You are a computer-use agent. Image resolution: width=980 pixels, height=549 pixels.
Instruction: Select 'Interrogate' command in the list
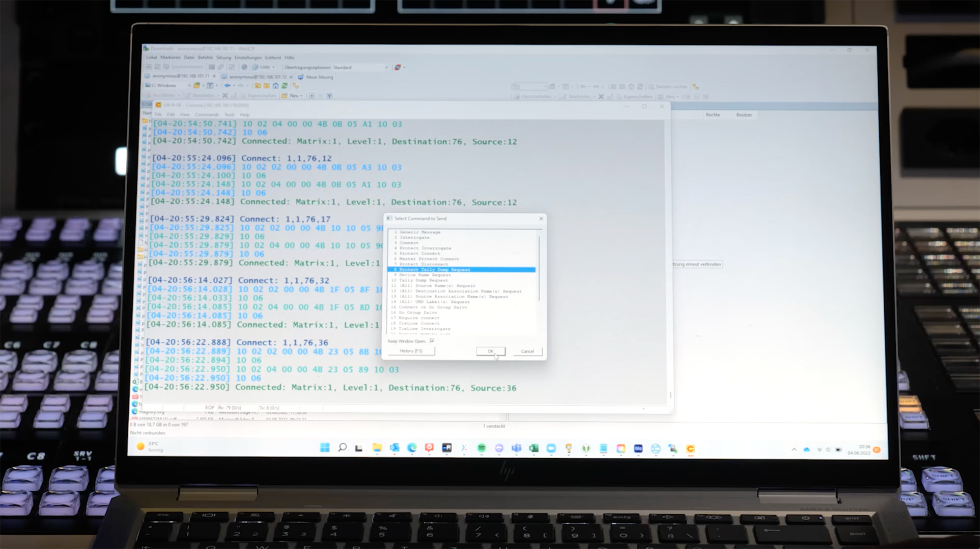(414, 238)
